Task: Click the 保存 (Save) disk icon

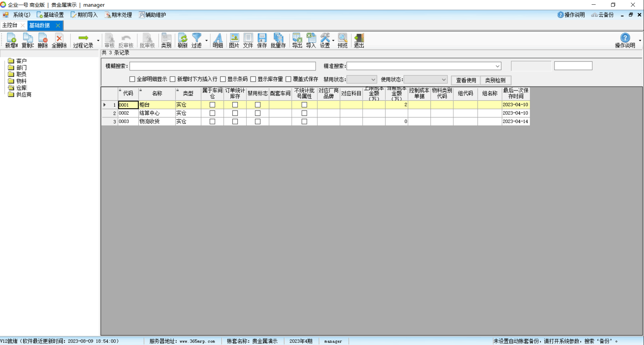Action: click(x=262, y=41)
